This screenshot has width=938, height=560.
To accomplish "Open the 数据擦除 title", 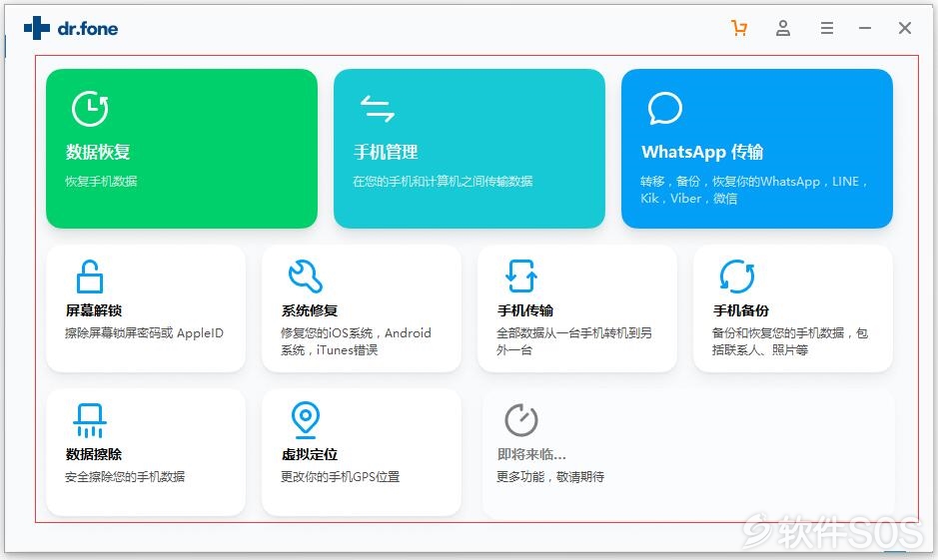I will 94,454.
